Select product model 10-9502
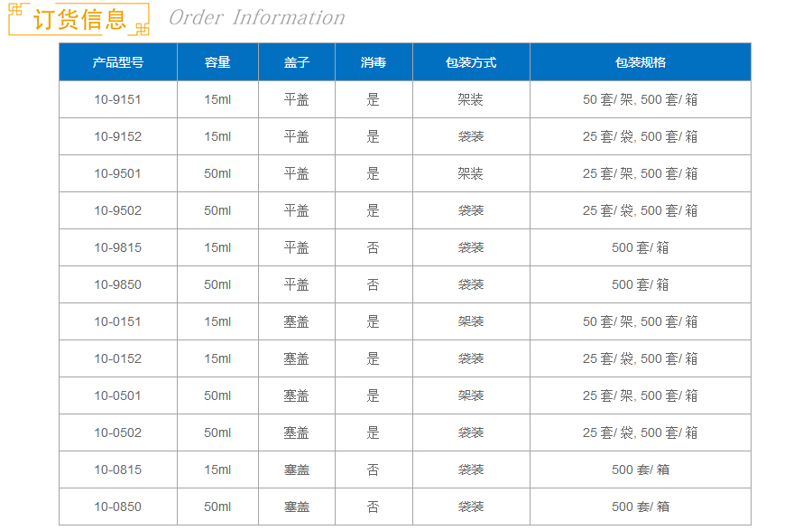The height and width of the screenshot is (530, 812). (x=117, y=210)
